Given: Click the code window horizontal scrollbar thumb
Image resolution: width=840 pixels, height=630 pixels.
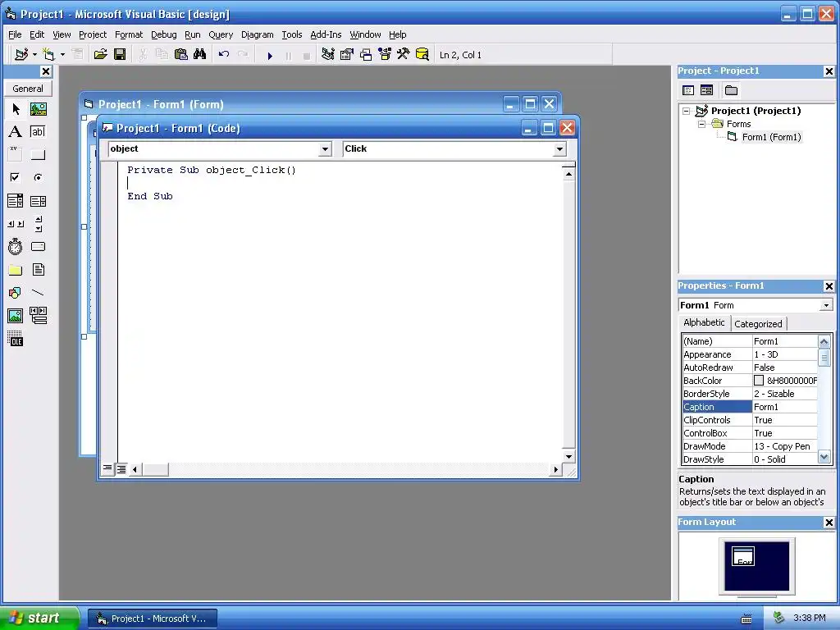Looking at the screenshot, I should click(155, 469).
